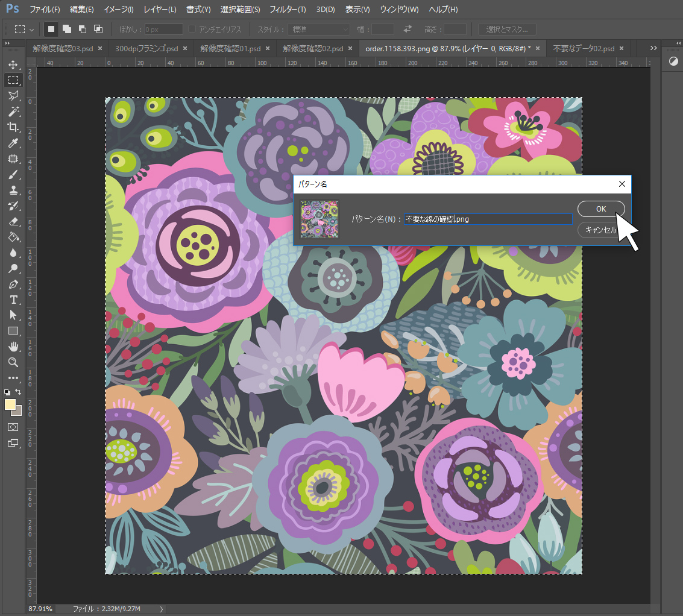The image size is (683, 616).
Task: Select the Eyedropper tool
Action: point(13,143)
